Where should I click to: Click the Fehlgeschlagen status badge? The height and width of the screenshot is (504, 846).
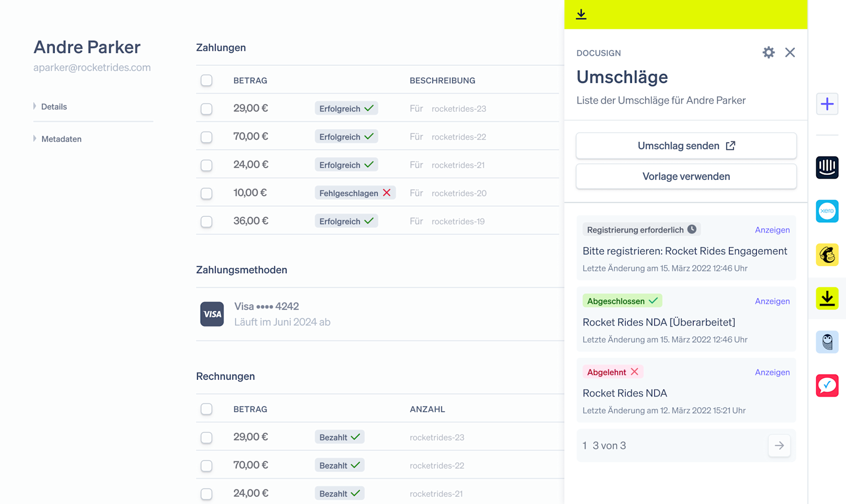pos(355,193)
